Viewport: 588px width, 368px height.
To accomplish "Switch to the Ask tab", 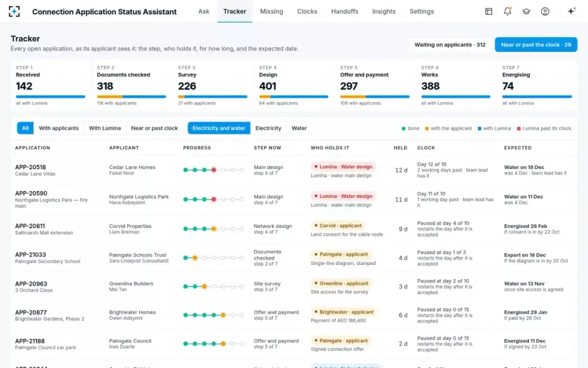I will tap(204, 11).
